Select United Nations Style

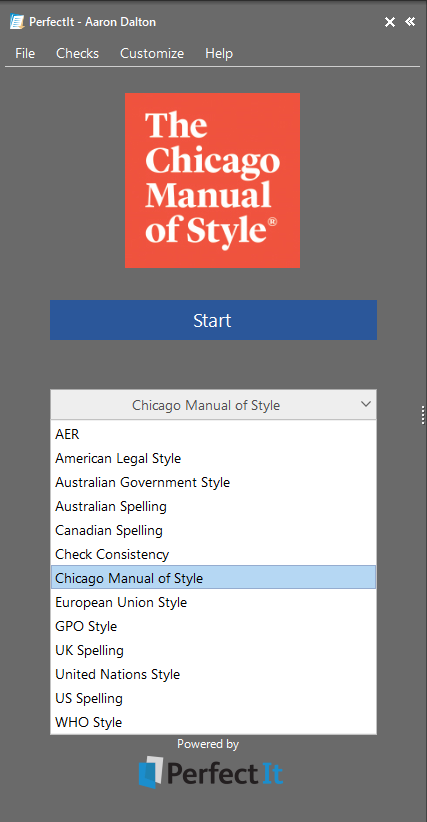click(x=213, y=674)
